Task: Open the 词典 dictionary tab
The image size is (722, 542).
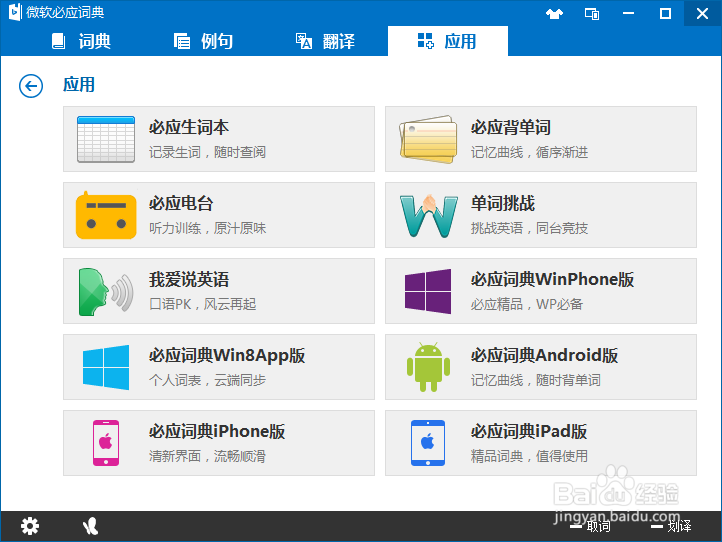Action: (81, 41)
